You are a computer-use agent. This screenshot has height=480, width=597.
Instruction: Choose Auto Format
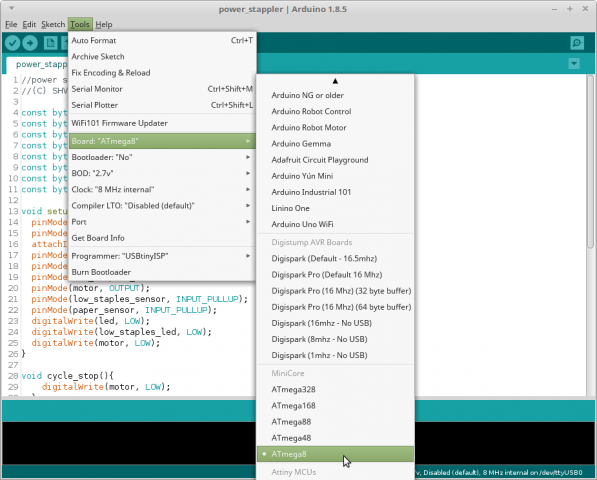(162, 40)
